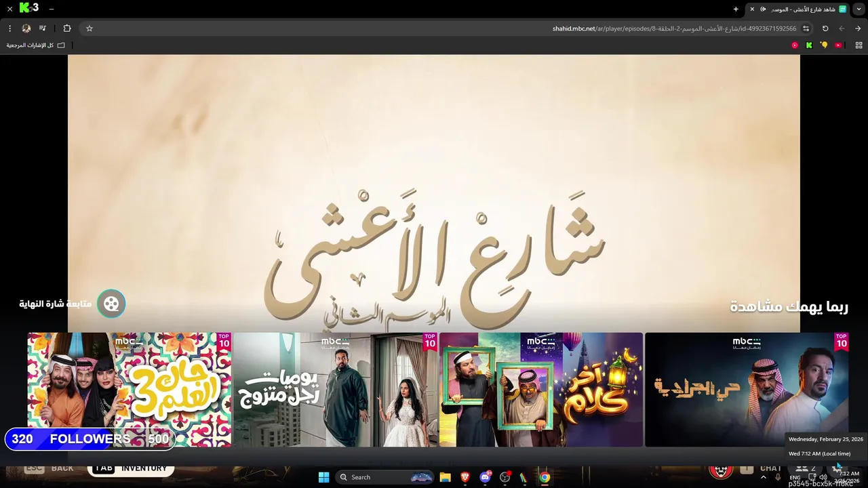868x488 pixels.
Task: Open Brave browser from taskbar
Action: (465, 477)
